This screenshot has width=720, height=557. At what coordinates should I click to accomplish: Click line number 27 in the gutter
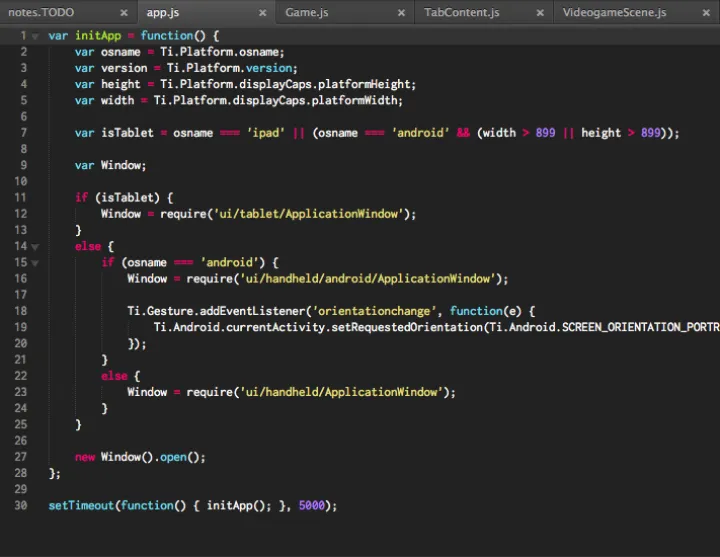[x=21, y=456]
